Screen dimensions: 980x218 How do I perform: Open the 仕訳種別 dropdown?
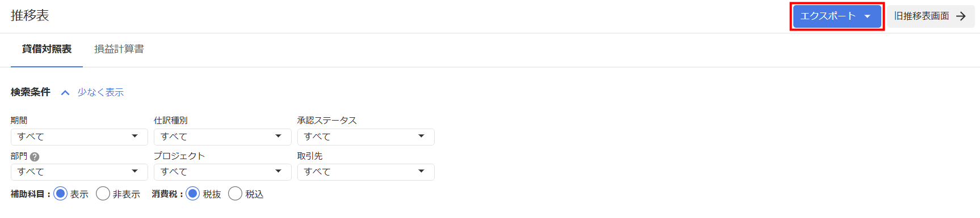point(222,137)
